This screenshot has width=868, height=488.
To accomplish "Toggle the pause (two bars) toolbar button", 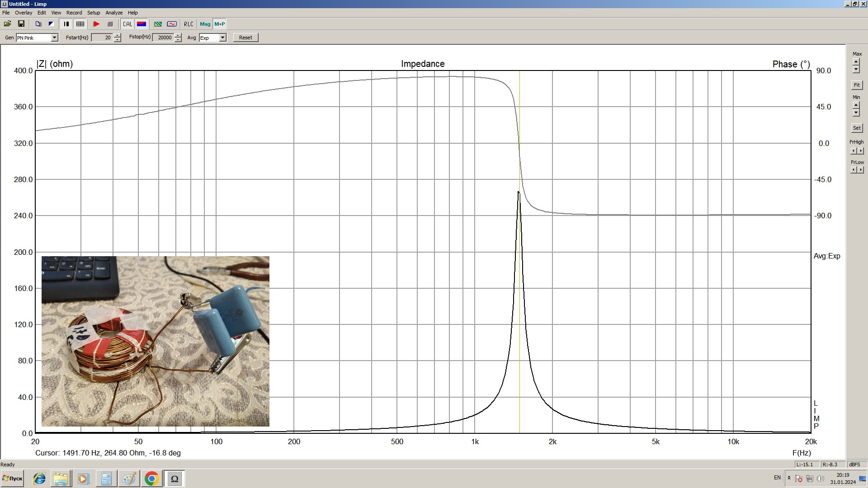I will 66,24.
